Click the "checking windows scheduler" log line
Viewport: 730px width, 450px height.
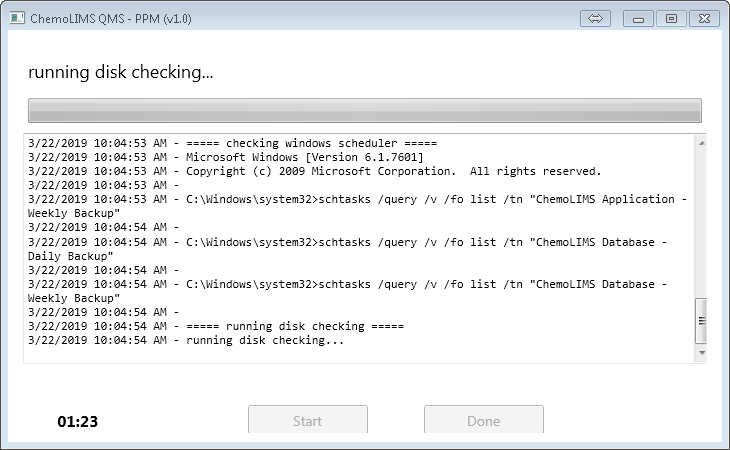click(x=233, y=143)
